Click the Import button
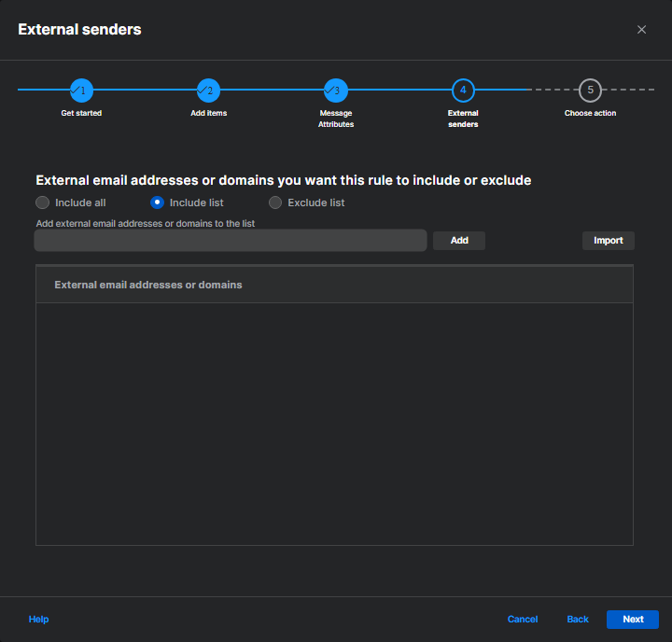 (x=609, y=241)
